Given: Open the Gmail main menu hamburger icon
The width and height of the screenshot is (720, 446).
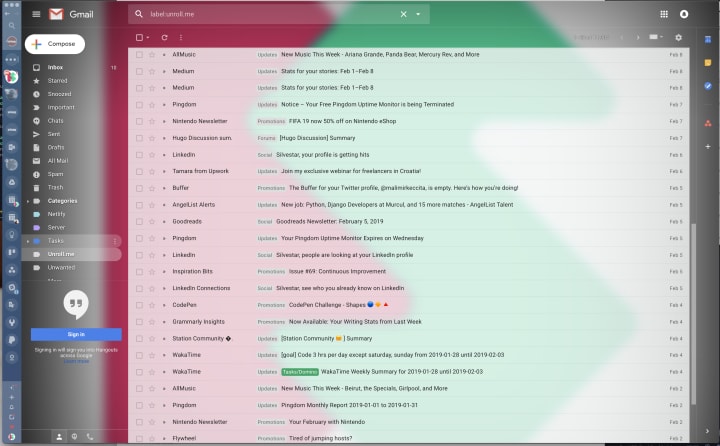Looking at the screenshot, I should click(x=36, y=14).
